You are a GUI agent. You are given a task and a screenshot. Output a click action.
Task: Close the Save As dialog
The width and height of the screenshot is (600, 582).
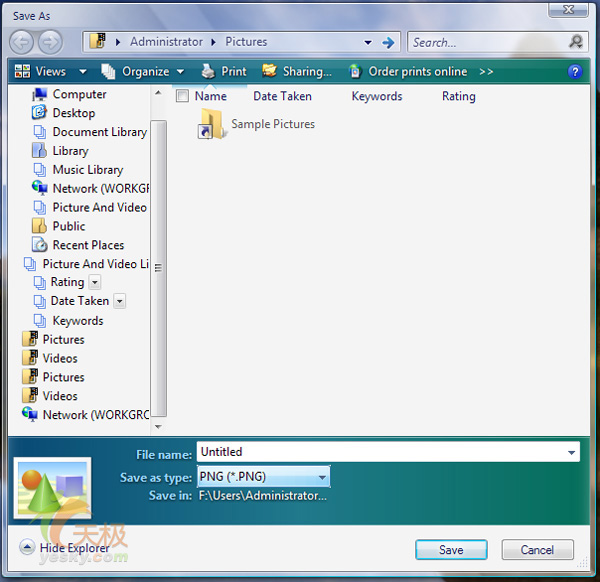click(568, 9)
